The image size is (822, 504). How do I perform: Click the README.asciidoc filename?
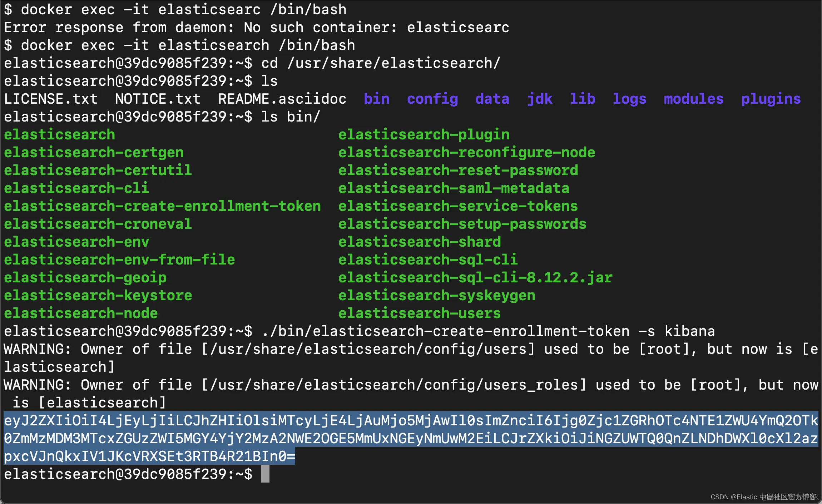coord(282,99)
